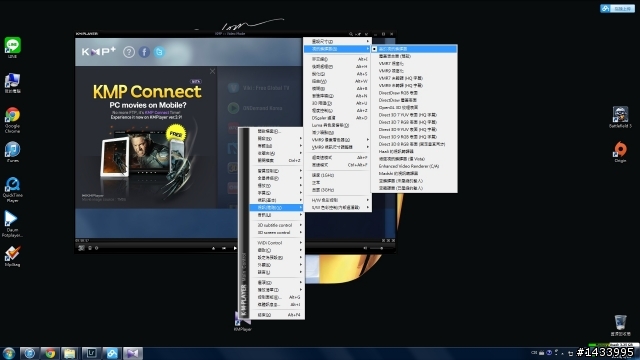This screenshot has width=640, height=360.
Task: Expand the S/W color control submenu arrow
Action: 367,207
